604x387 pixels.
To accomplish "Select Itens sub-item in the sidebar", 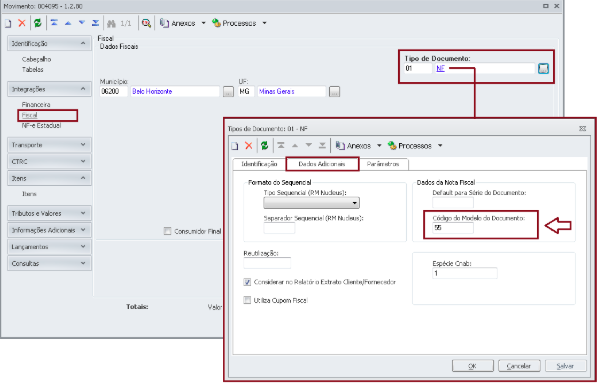I will (29, 194).
